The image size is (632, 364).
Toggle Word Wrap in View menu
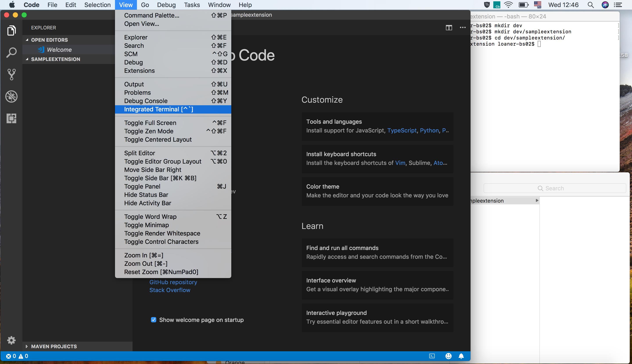(150, 217)
